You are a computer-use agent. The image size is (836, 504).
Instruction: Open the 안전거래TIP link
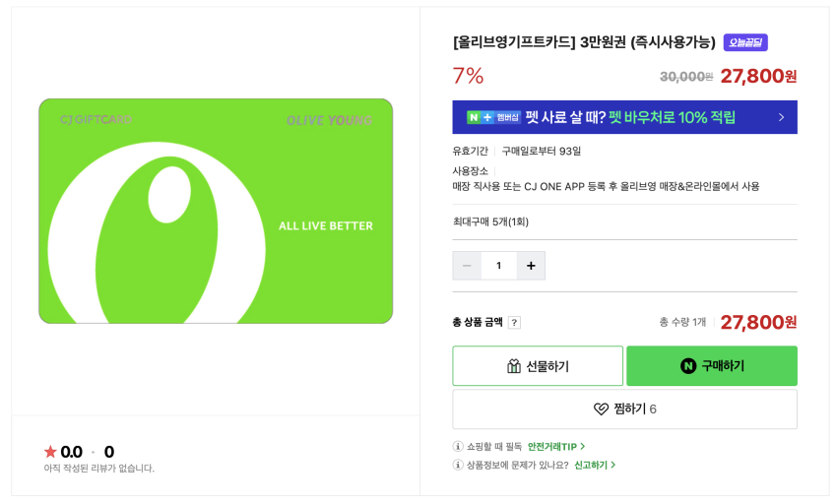pyautogui.click(x=556, y=447)
